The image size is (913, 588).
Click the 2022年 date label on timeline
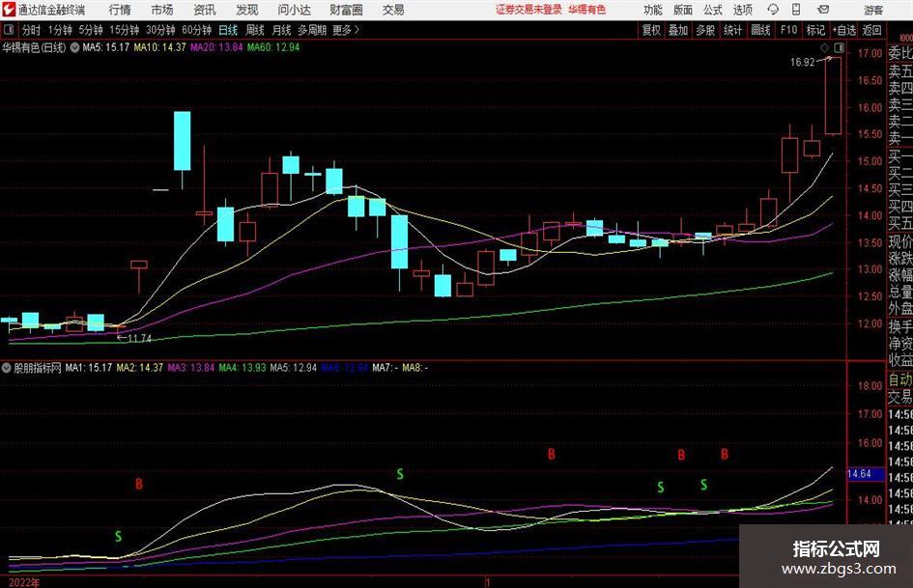pos(24,582)
